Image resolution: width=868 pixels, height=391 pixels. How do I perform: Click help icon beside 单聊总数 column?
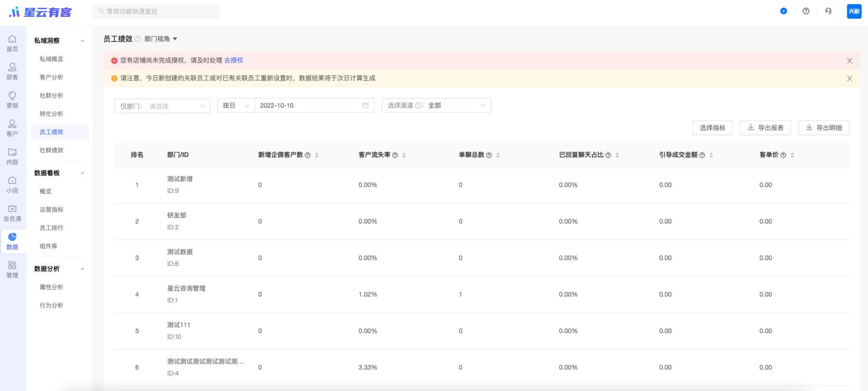tap(489, 155)
